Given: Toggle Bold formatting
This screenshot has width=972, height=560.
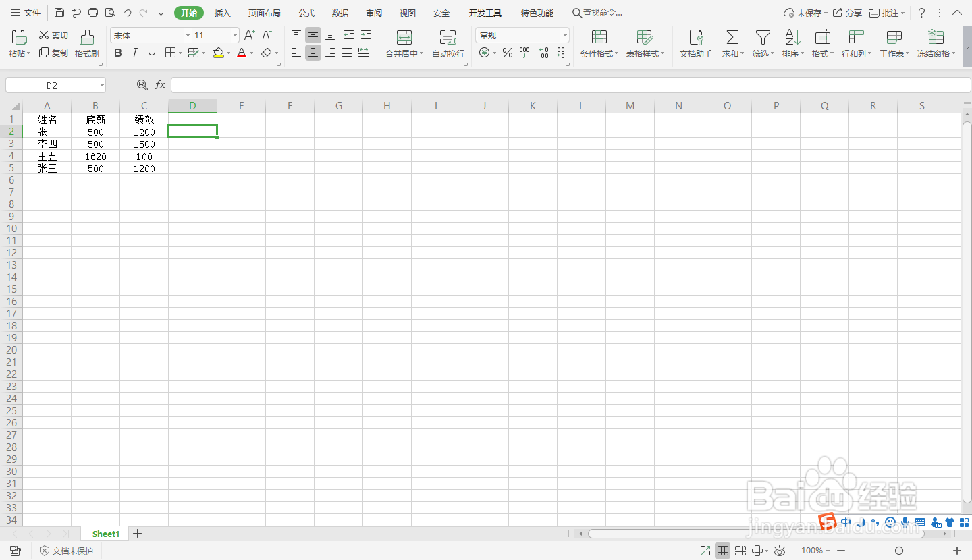Looking at the screenshot, I should tap(118, 53).
